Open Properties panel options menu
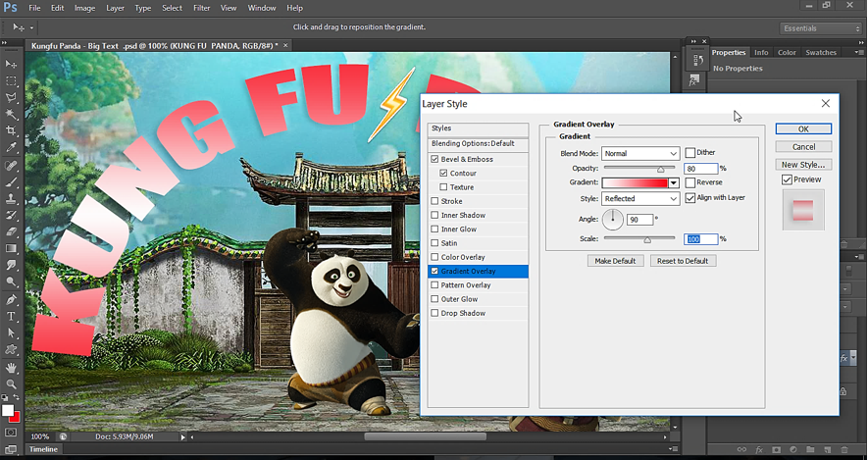 (858, 52)
